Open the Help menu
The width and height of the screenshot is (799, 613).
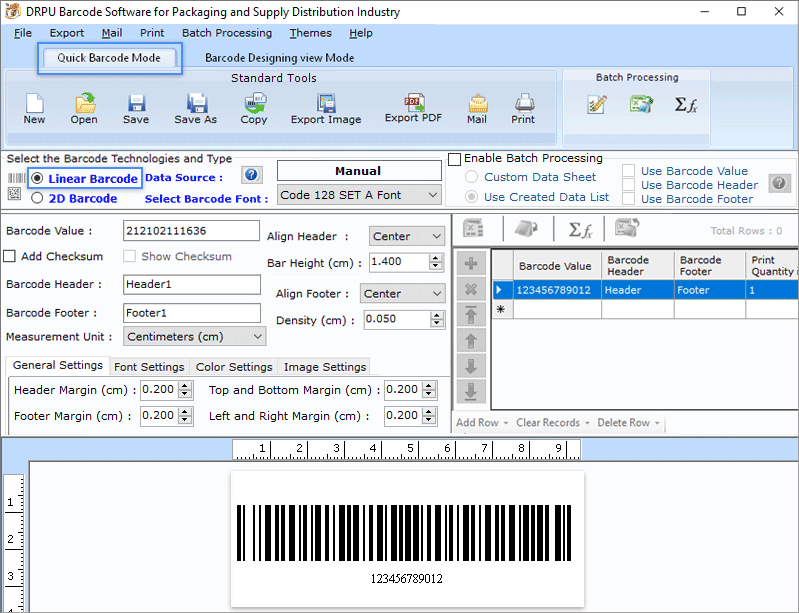point(361,33)
